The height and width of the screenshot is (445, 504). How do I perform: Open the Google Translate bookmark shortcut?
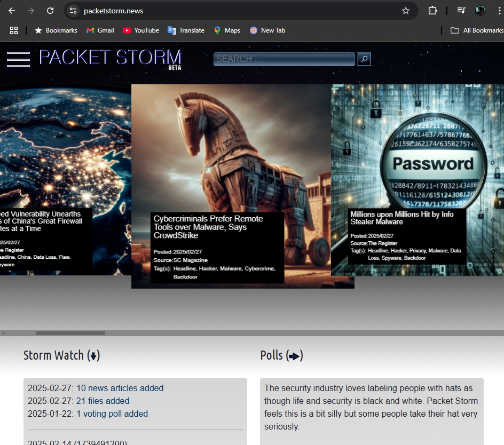tap(186, 30)
